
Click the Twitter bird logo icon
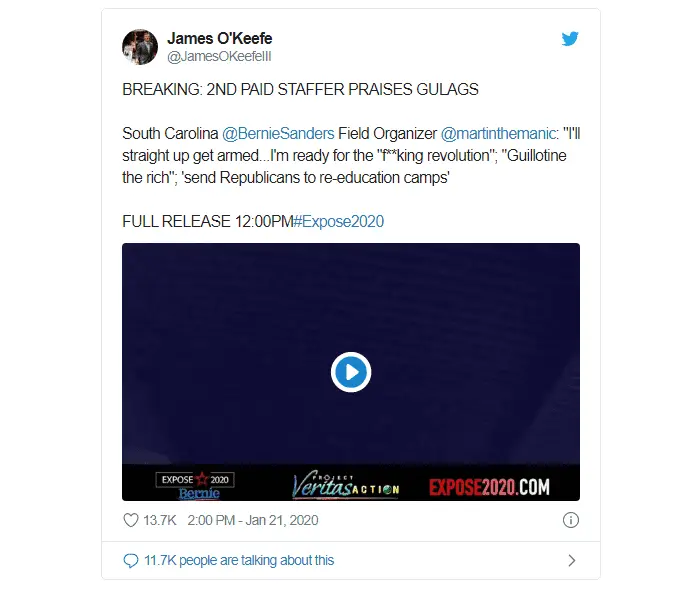point(570,39)
